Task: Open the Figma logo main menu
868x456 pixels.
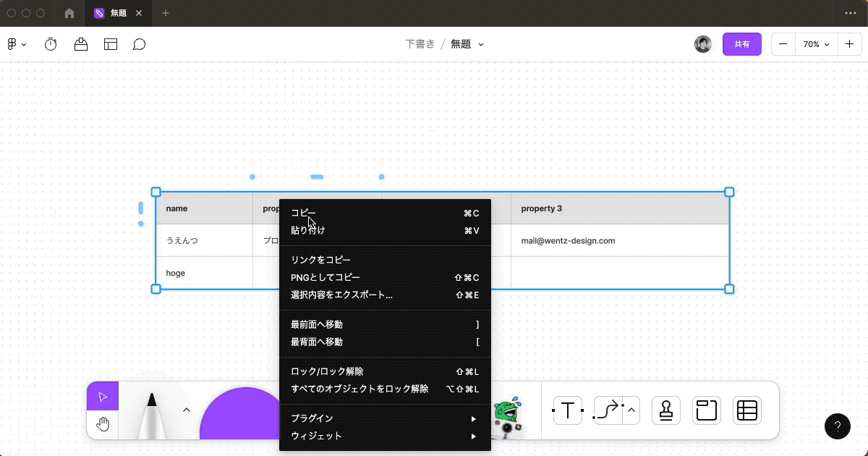Action: point(12,44)
